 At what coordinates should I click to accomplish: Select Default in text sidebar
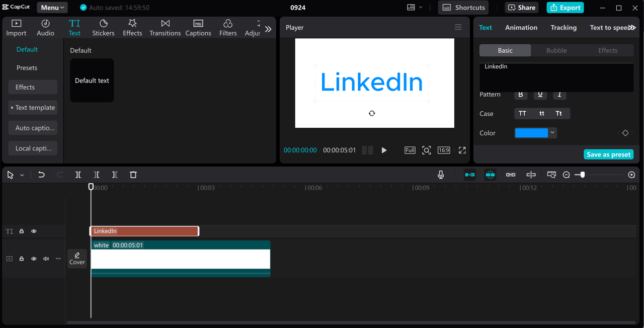(x=27, y=49)
